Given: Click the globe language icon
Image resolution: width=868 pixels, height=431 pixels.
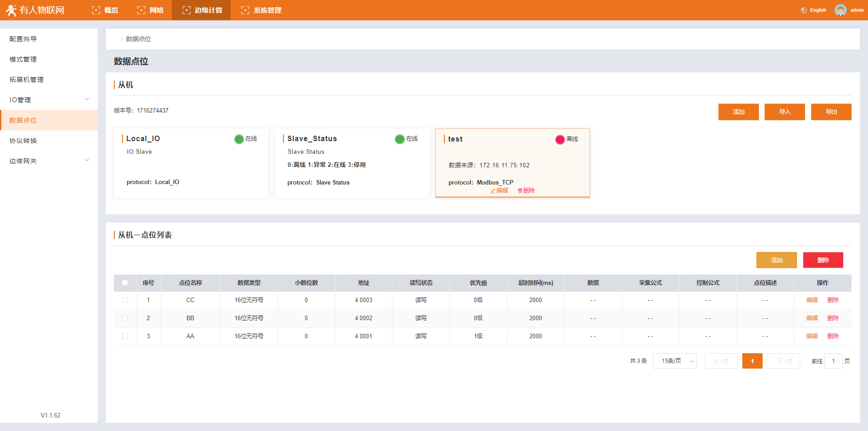Looking at the screenshot, I should [x=803, y=10].
